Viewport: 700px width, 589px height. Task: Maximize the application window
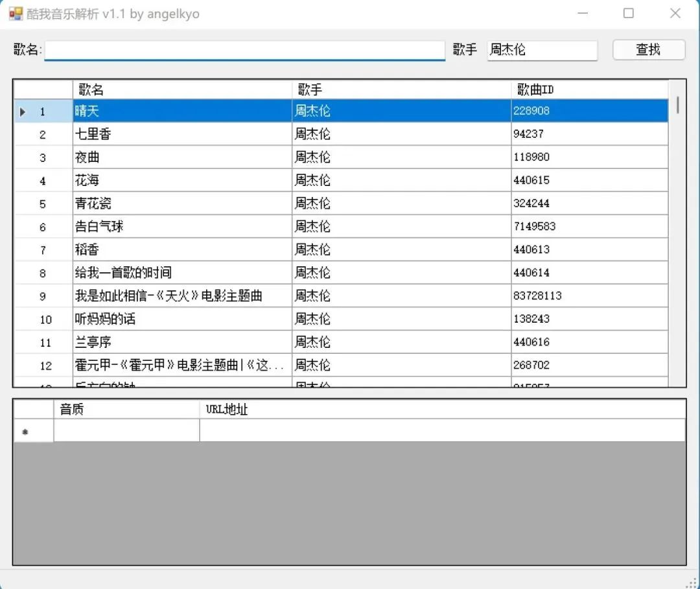coord(628,14)
